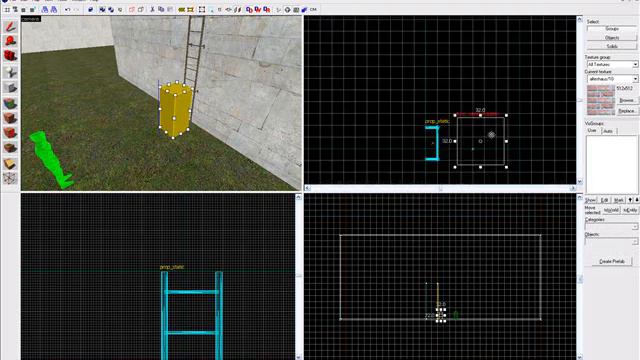Image resolution: width=640 pixels, height=360 pixels.
Task: Click the Replace texture button
Action: coord(627,111)
